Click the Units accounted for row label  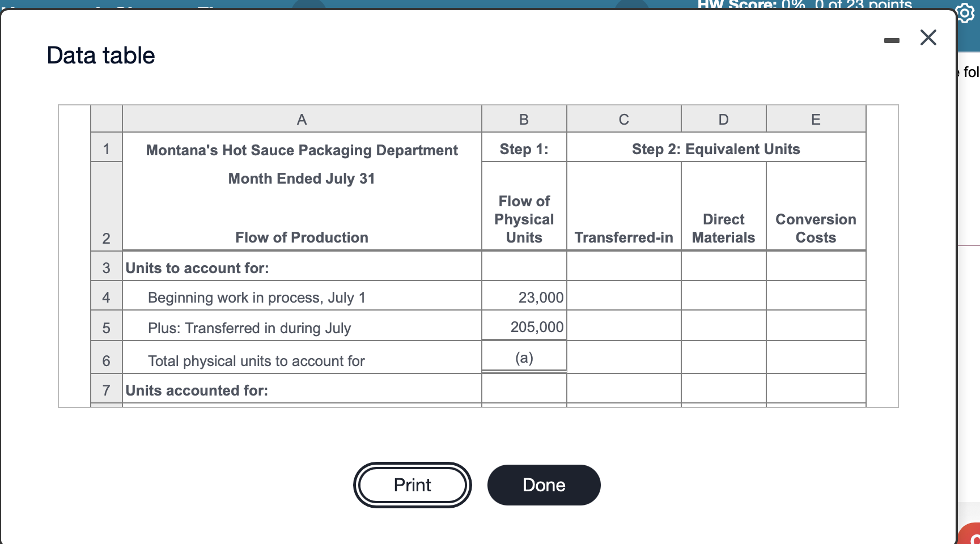point(196,390)
